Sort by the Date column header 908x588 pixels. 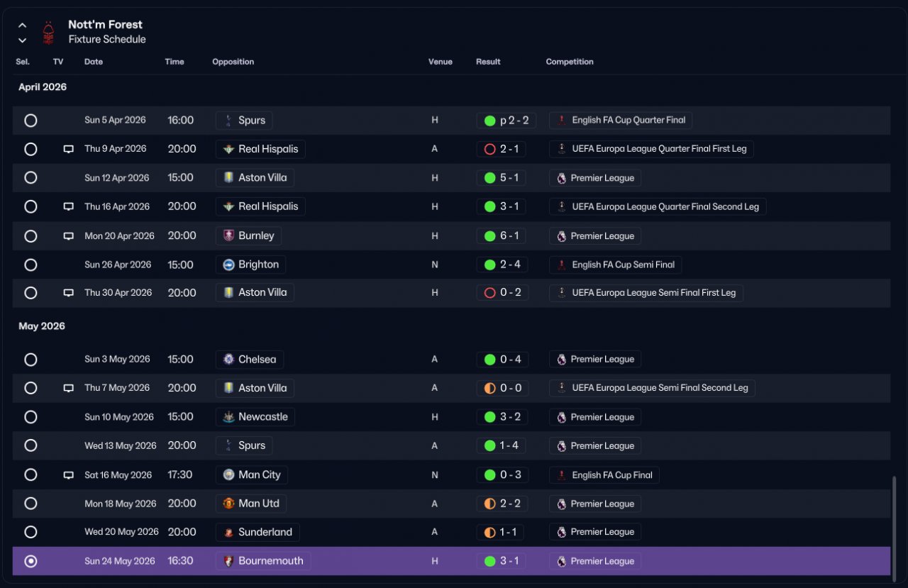coord(94,62)
